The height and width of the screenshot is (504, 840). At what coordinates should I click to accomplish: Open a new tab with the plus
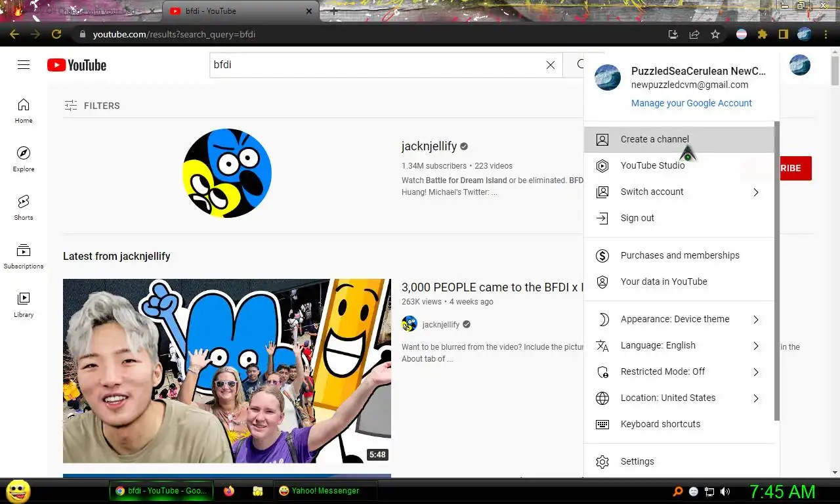[x=333, y=11]
